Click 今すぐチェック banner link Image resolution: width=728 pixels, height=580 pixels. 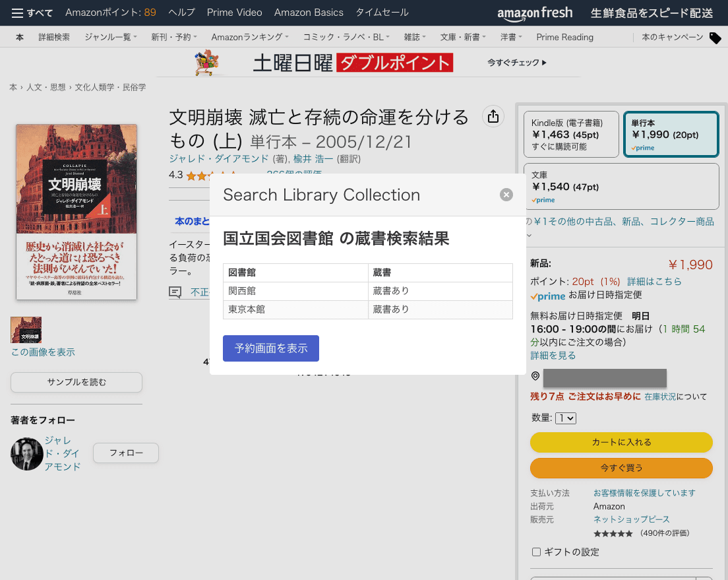517,63
